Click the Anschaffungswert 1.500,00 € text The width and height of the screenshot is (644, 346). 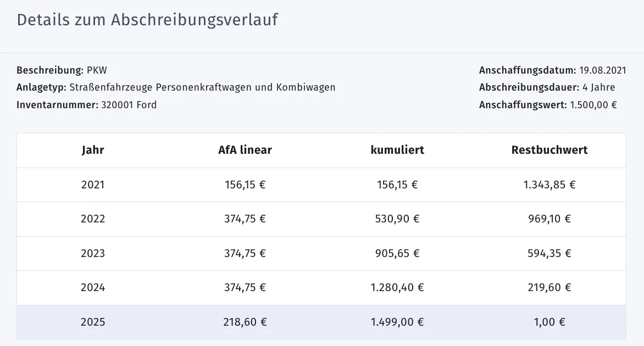pyautogui.click(x=548, y=104)
